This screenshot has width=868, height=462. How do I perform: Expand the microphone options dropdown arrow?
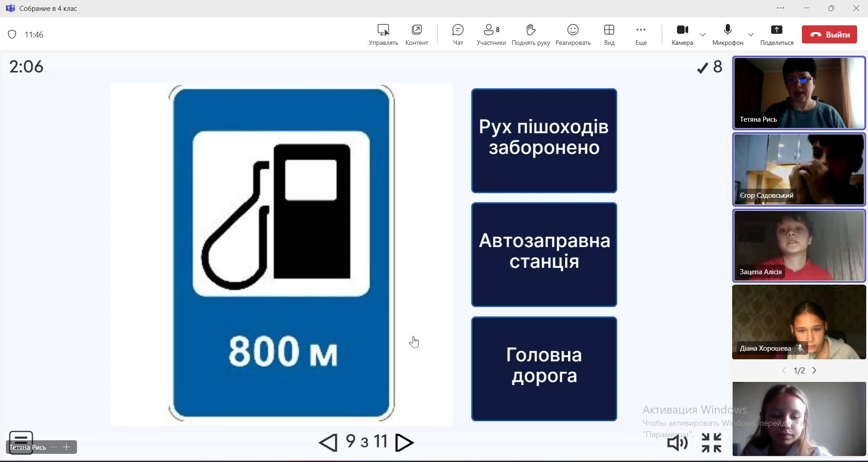(751, 34)
